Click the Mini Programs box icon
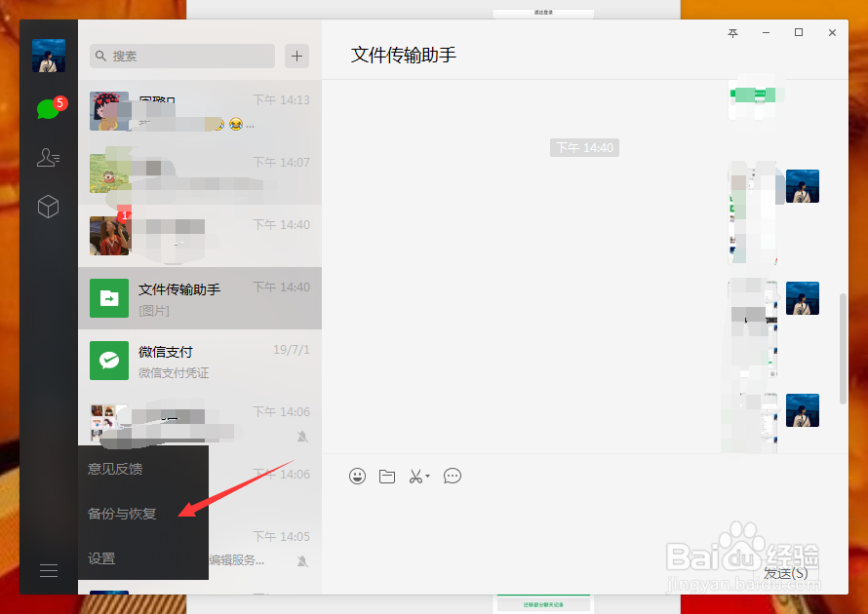868x614 pixels. click(x=48, y=207)
